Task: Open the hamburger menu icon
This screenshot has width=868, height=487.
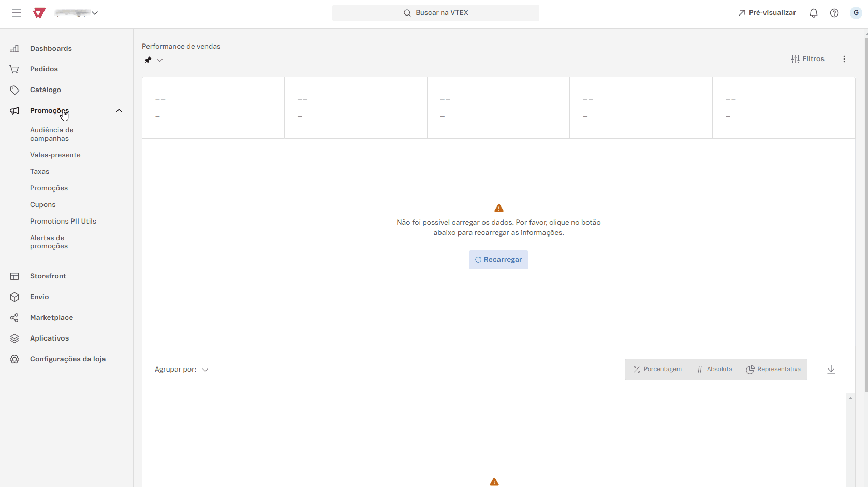Action: tap(17, 13)
